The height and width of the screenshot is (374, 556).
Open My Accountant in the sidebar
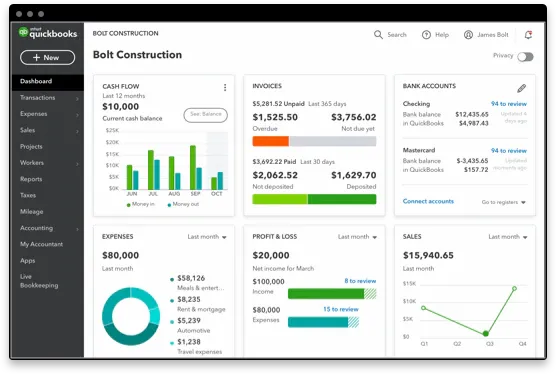point(41,244)
